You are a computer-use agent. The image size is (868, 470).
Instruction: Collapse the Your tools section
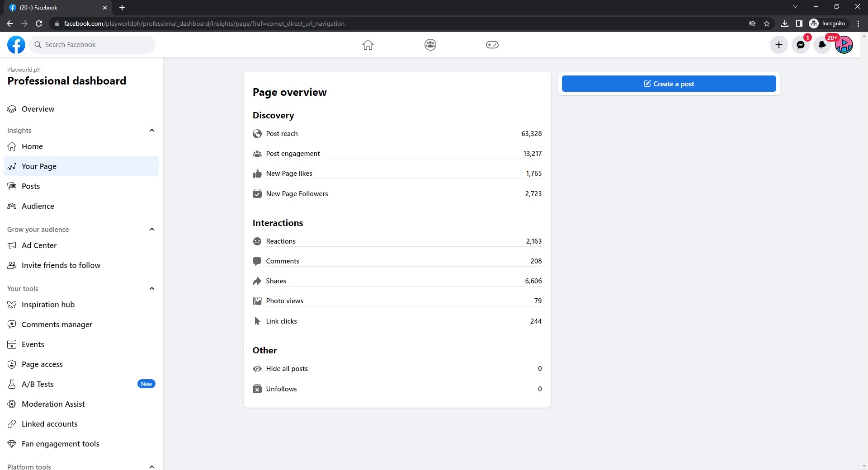(x=152, y=289)
